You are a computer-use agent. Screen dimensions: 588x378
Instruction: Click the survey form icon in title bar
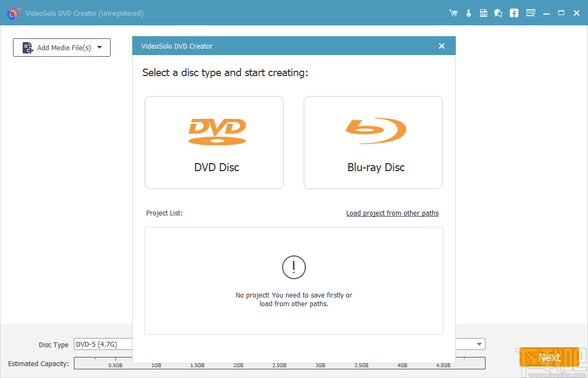pyautogui.click(x=531, y=12)
